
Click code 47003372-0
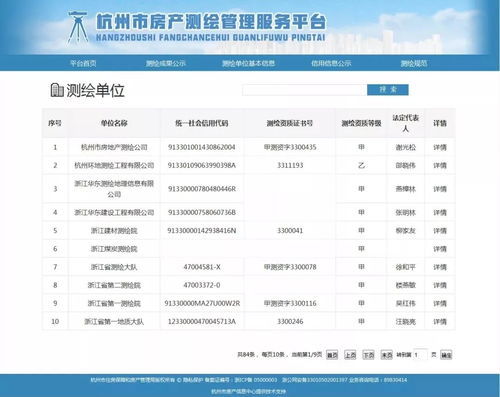tap(202, 285)
